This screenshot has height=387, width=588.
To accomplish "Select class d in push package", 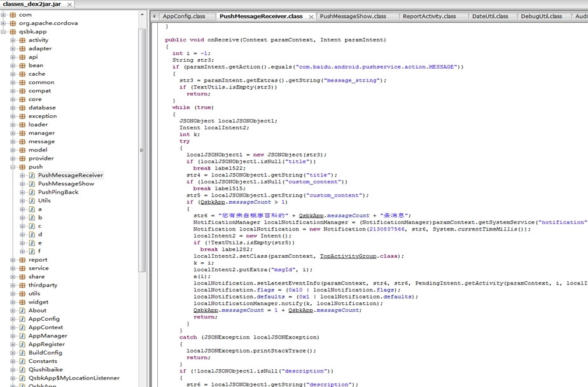I will [39, 234].
